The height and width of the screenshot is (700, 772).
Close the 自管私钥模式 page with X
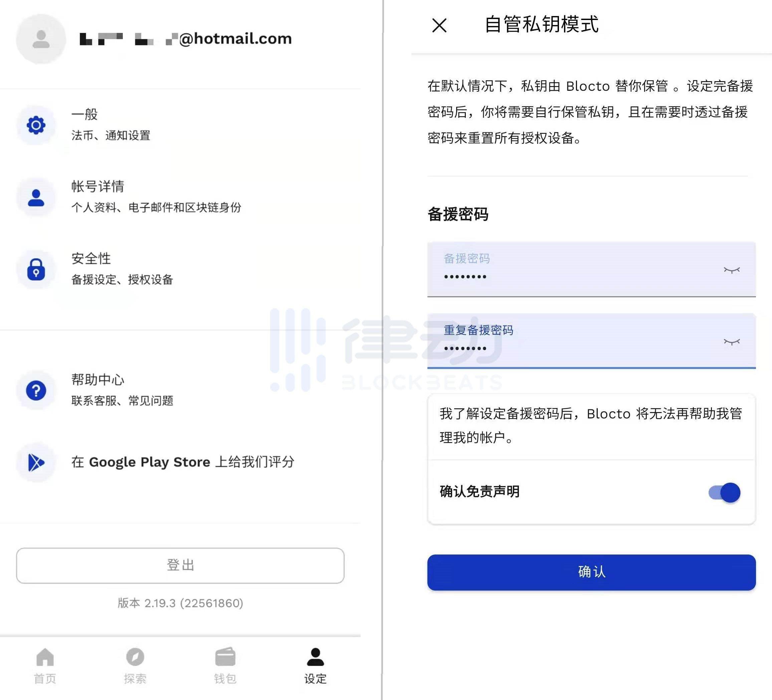(439, 26)
